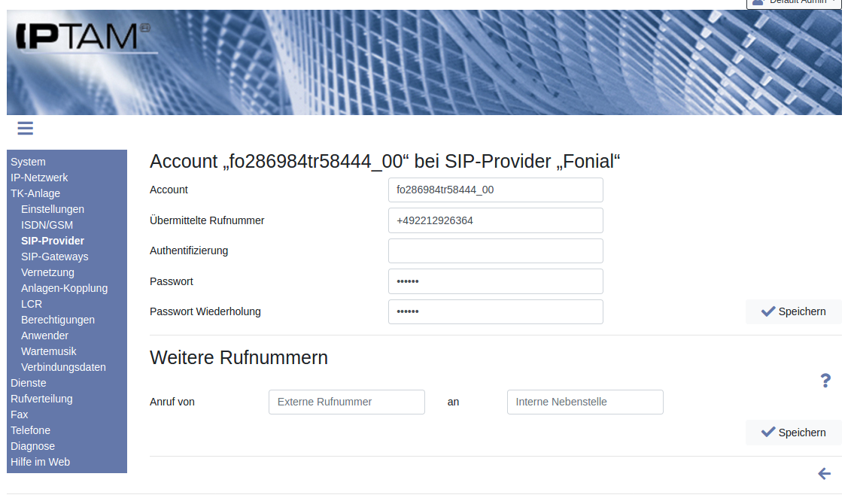Open the SIP-Gateways submenu item
857x504 pixels.
pyautogui.click(x=54, y=257)
